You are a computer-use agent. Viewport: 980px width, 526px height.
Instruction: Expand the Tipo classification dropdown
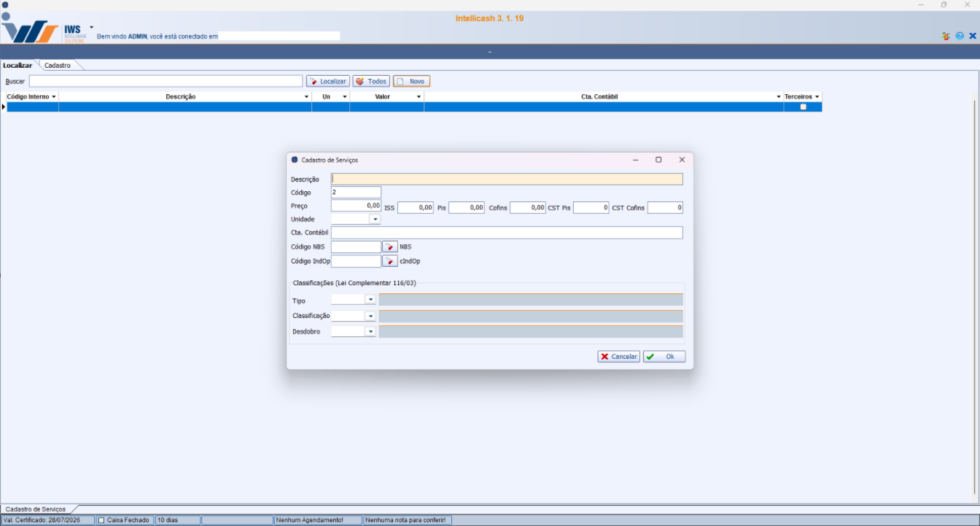[370, 300]
